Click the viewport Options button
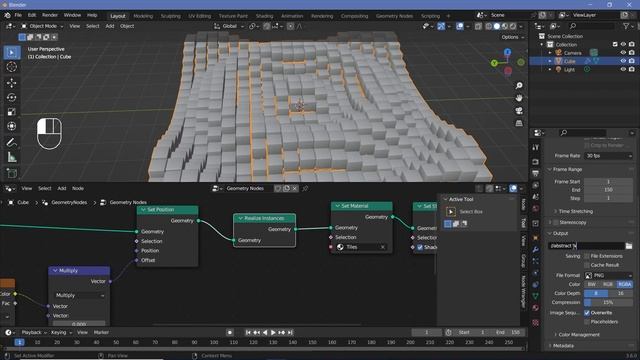 point(512,37)
